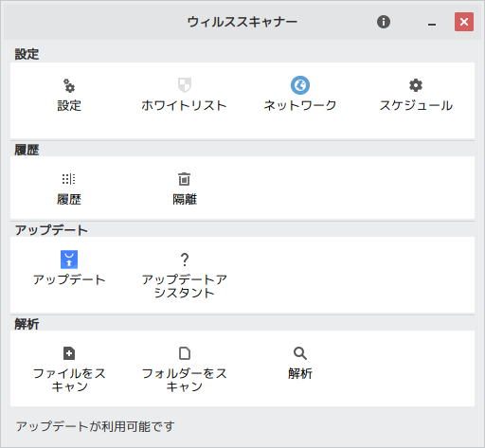Click the アップデート section header

click(x=51, y=230)
